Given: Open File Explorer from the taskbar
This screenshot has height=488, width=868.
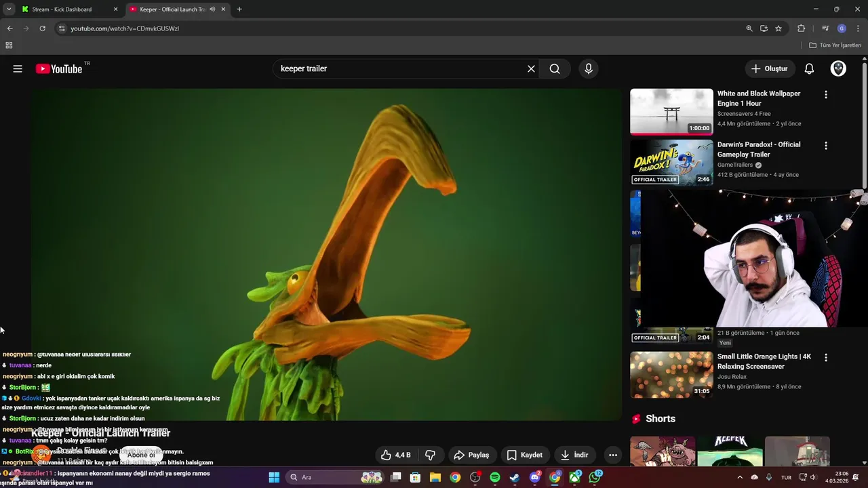Looking at the screenshot, I should 435,477.
